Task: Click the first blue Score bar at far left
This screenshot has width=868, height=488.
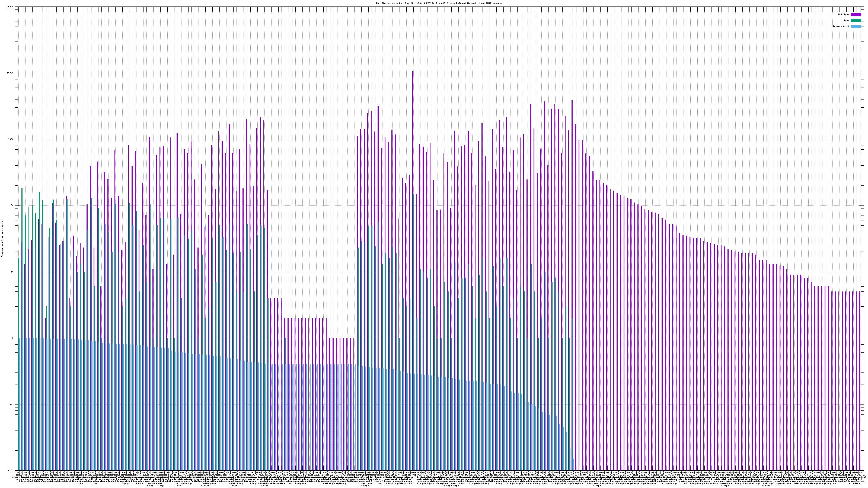Action: [19, 404]
